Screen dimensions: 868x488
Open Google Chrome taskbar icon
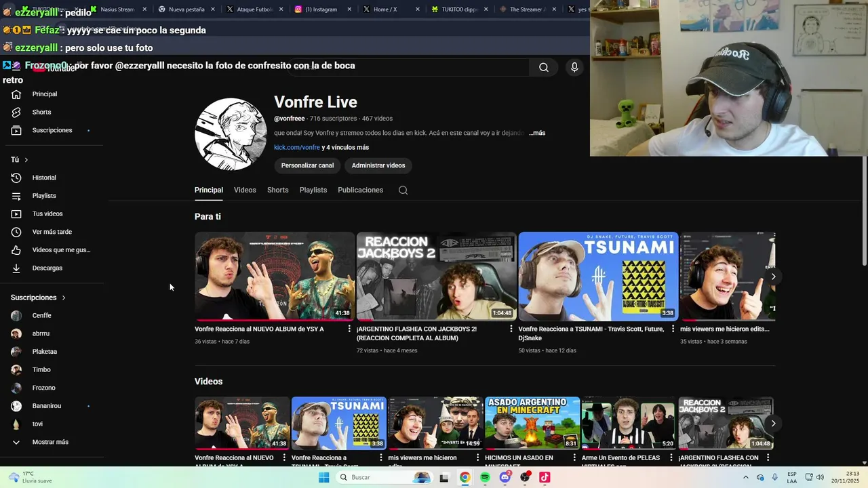click(465, 477)
